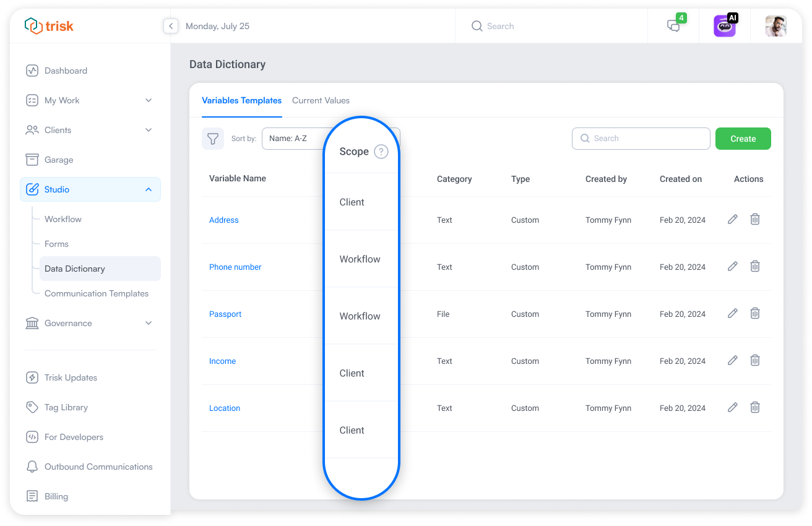Screen dimensions: 812x526
Task: Click the Trisk logo
Action: 49,26
